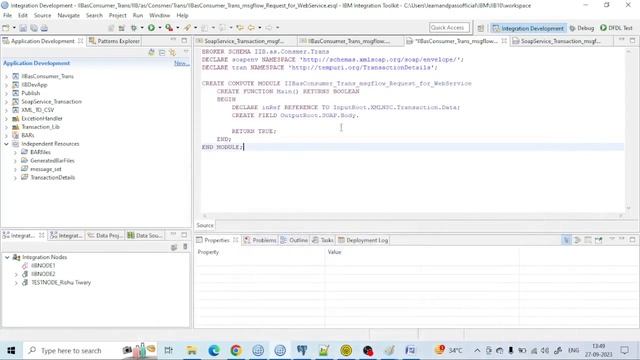Click the Link with Editor icon in Application Development
This screenshot has width=640, height=360.
173,53
